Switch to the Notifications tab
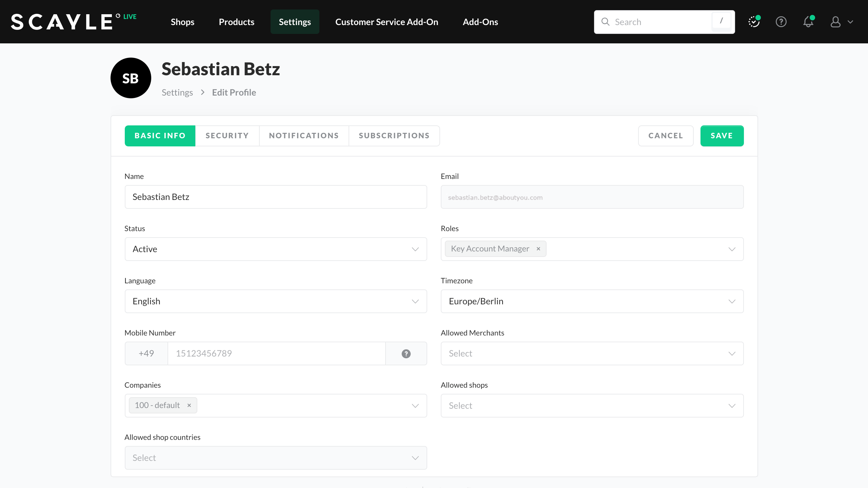 (x=304, y=136)
